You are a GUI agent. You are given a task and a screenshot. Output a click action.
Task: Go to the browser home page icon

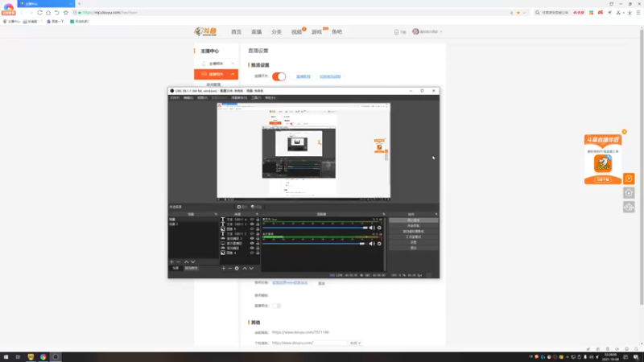click(48, 13)
